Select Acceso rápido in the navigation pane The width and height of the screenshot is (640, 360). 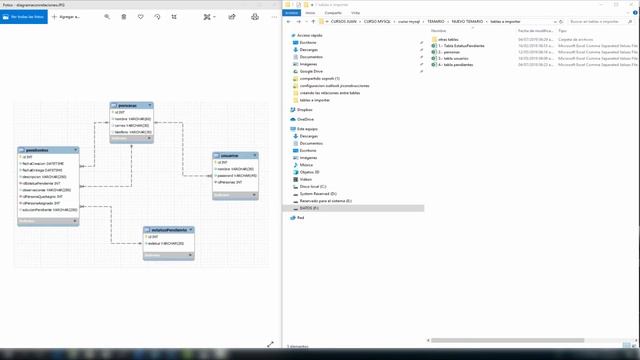pyautogui.click(x=309, y=36)
